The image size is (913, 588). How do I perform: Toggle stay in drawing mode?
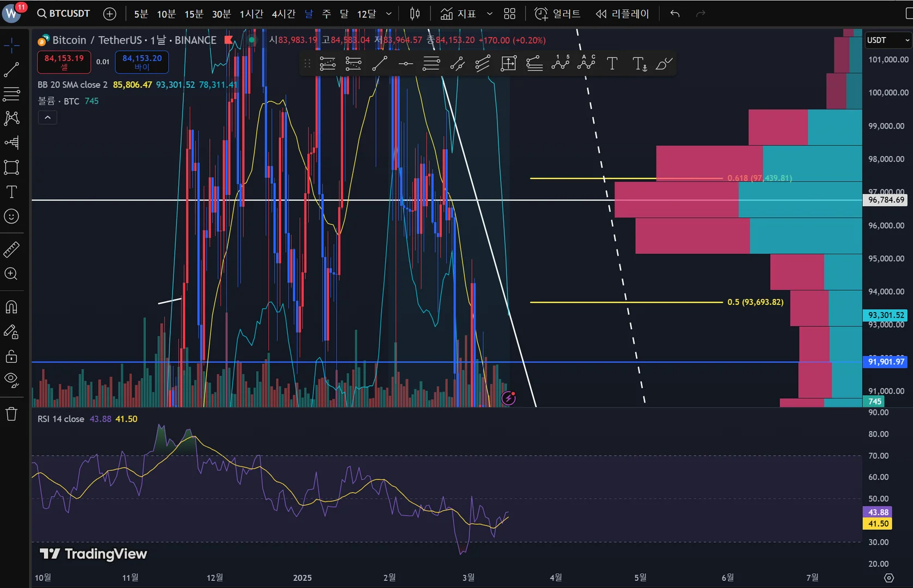pyautogui.click(x=11, y=332)
